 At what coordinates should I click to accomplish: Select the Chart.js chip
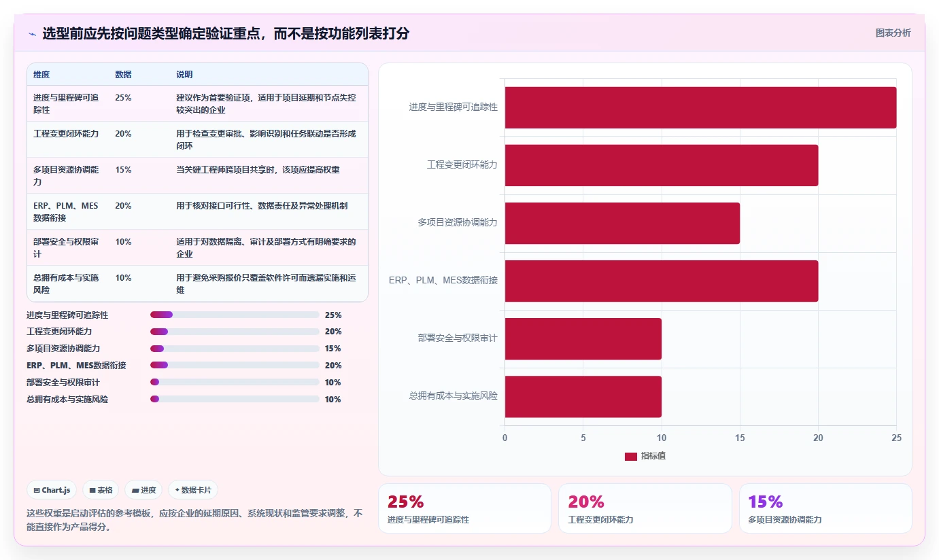click(x=52, y=490)
